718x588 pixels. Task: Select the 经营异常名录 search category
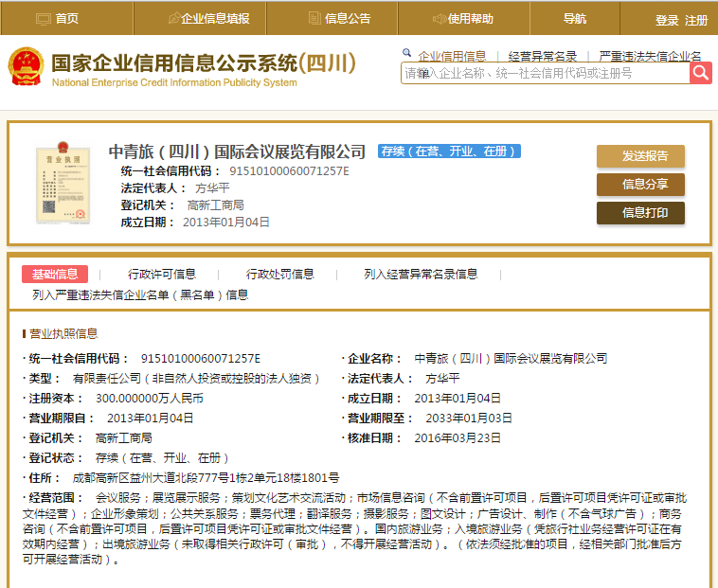pos(543,56)
